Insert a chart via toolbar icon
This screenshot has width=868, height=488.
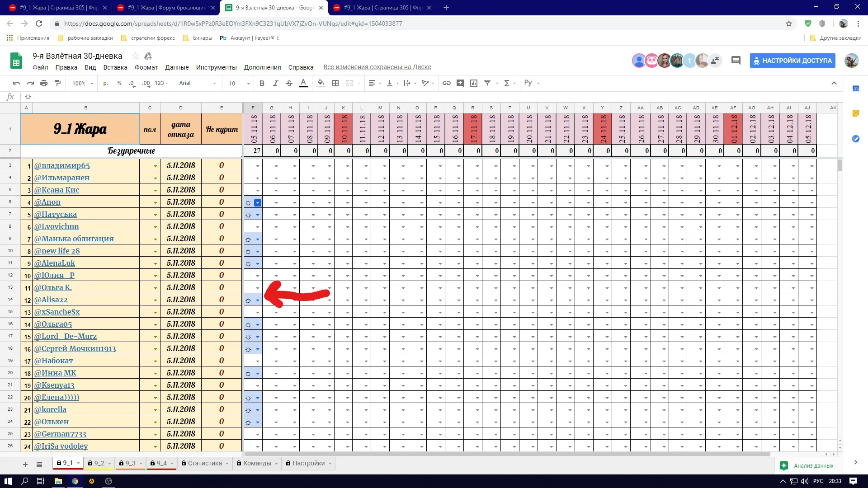coord(474,83)
